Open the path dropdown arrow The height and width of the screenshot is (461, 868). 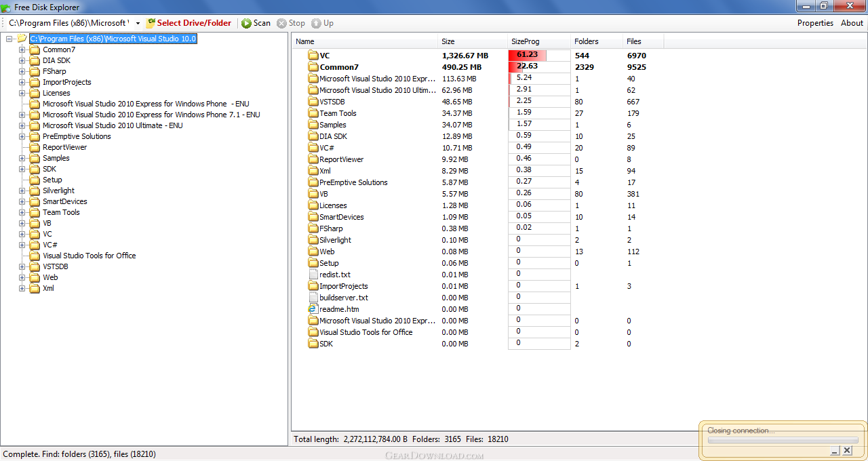(x=138, y=23)
